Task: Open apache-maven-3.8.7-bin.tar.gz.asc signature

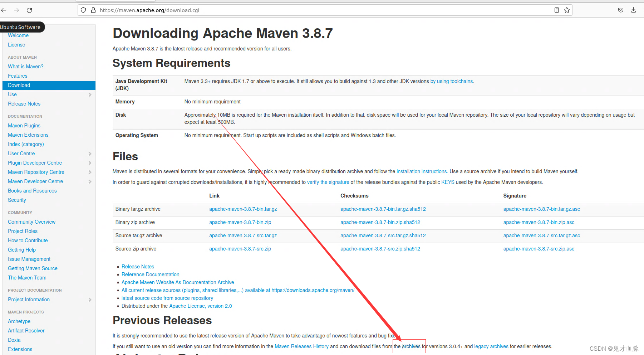Action: click(x=542, y=209)
